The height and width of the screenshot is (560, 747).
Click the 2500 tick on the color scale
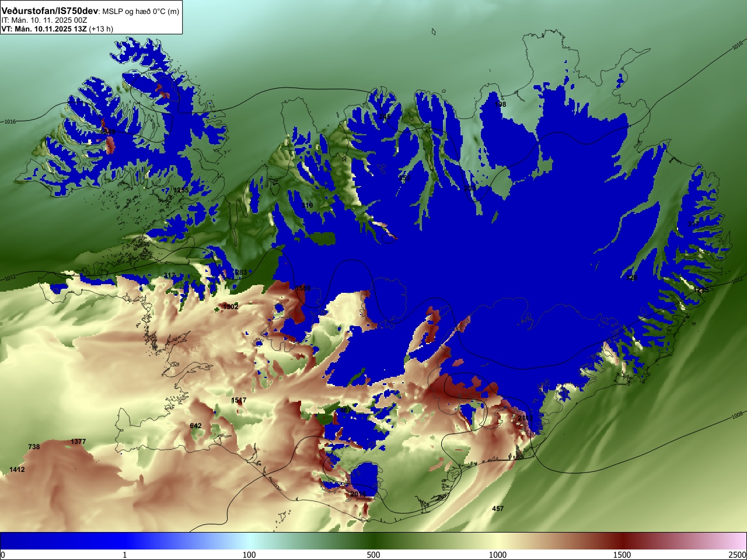(x=737, y=554)
